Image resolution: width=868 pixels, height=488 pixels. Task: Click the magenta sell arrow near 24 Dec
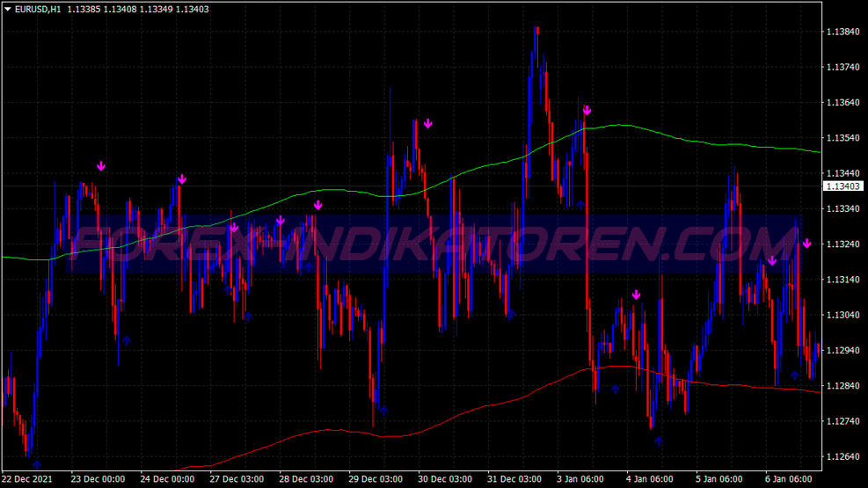click(x=181, y=179)
